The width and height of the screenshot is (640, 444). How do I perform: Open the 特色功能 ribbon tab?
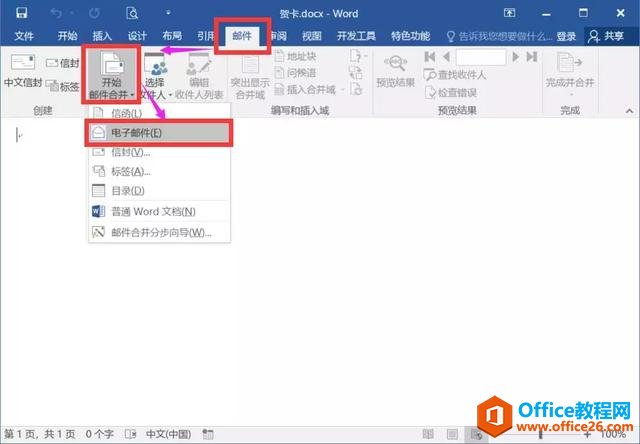(410, 36)
